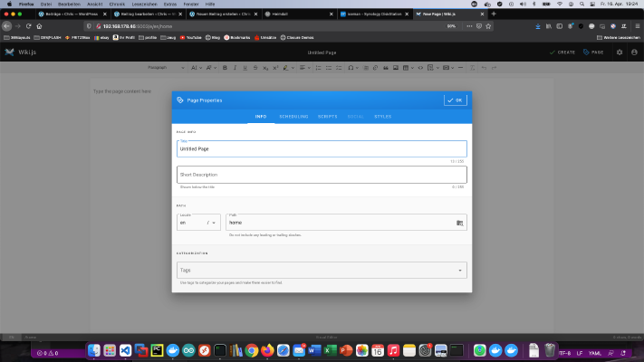
Task: Toggle subscript formatting in editor toolbar
Action: tap(265, 68)
